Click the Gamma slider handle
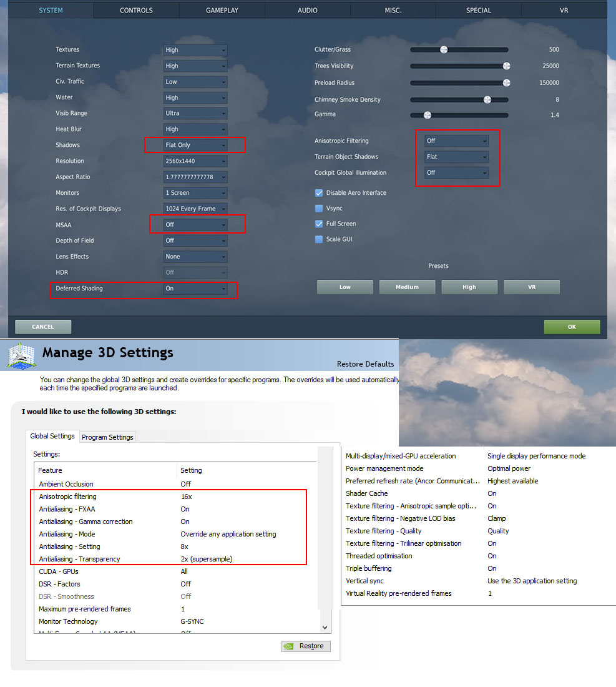This screenshot has height=687, width=616. 428,115
